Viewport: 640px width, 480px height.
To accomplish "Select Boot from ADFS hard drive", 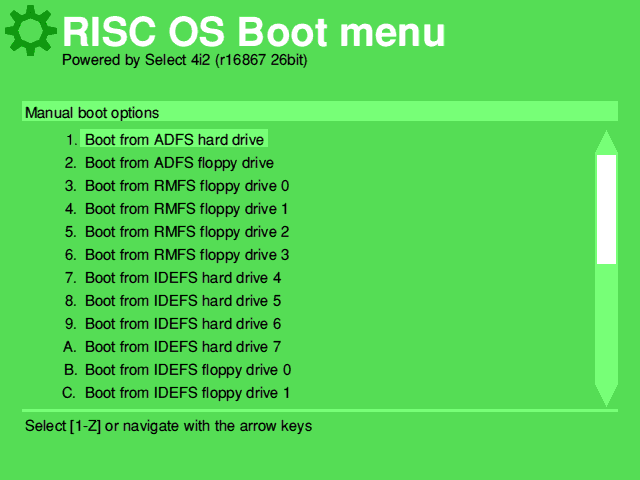I will point(174,140).
